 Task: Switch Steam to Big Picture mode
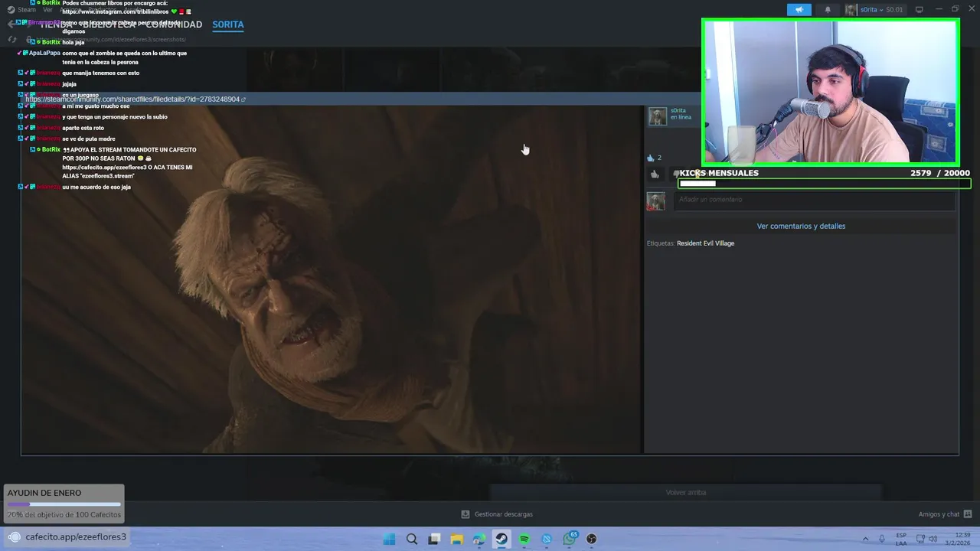(919, 10)
